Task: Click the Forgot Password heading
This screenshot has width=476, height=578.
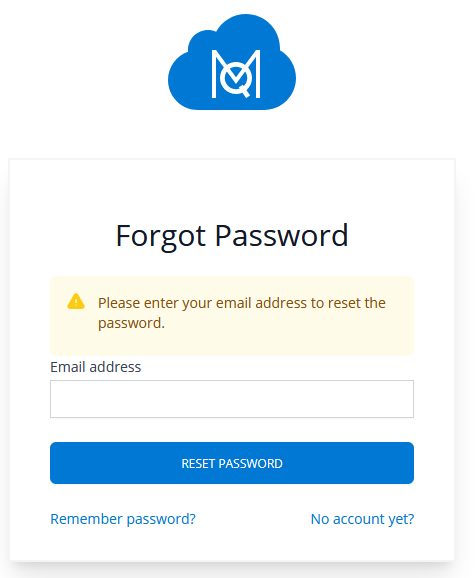Action: pyautogui.click(x=232, y=236)
